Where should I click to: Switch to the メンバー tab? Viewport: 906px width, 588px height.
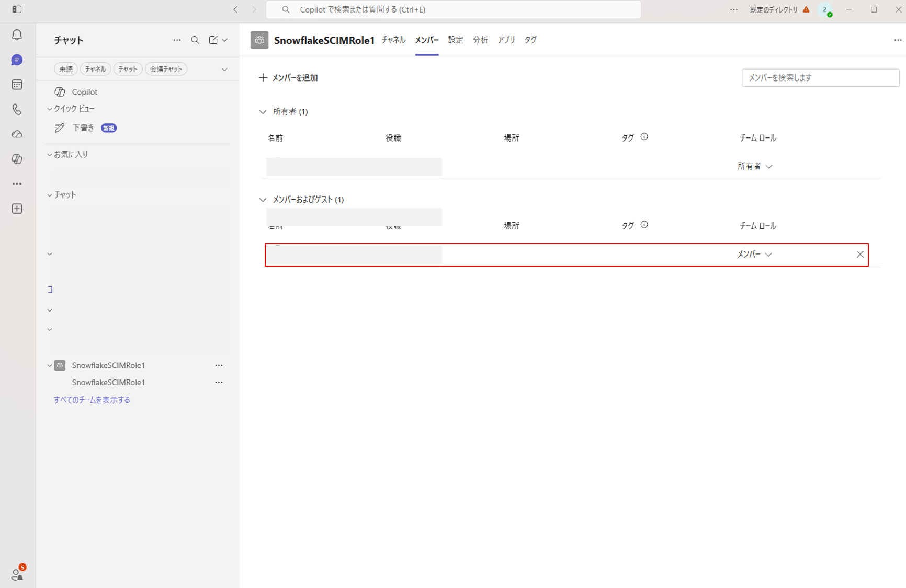click(x=427, y=40)
